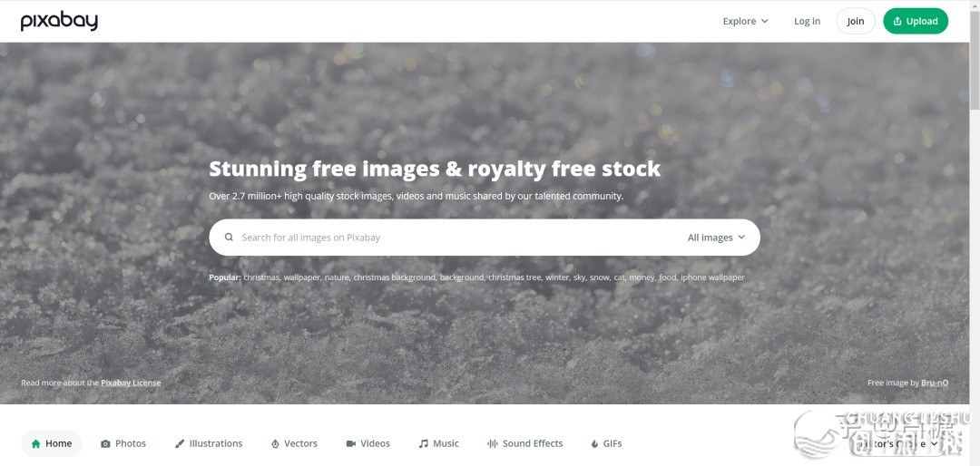Click the camera icon beside Photos
Viewport: 980px width, 466px height.
[105, 443]
